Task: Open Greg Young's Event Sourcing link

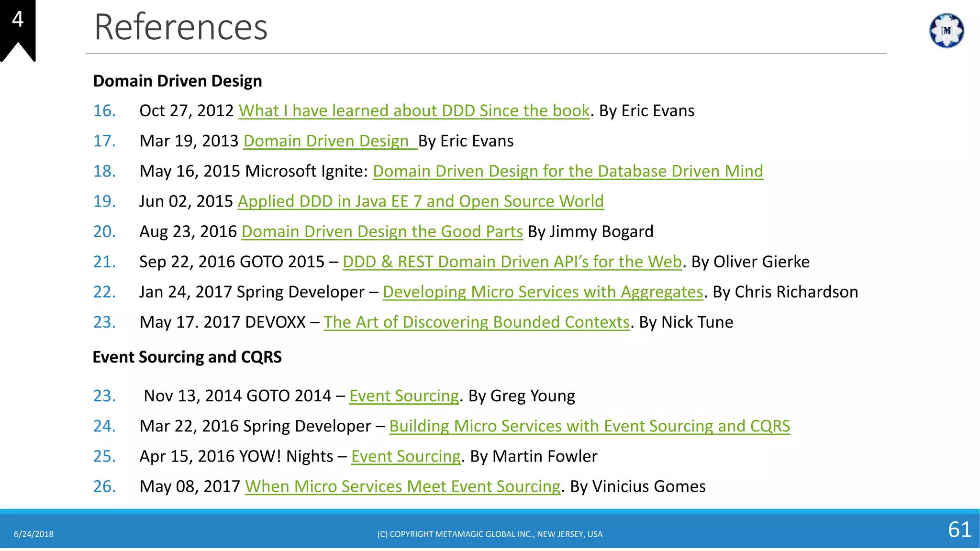Action: click(404, 396)
